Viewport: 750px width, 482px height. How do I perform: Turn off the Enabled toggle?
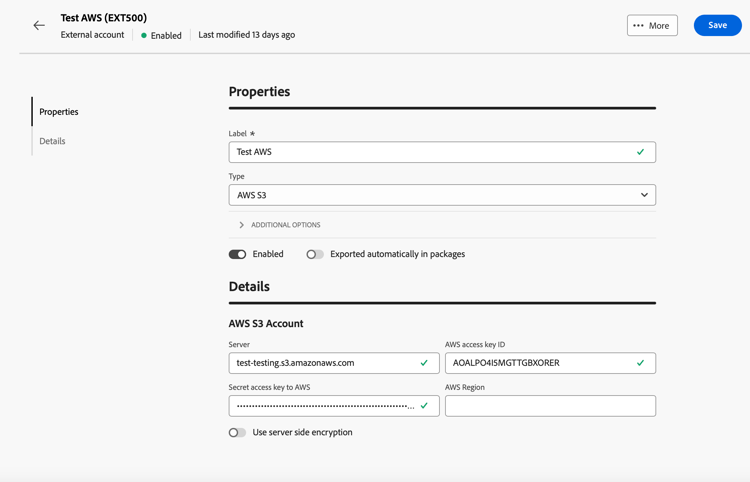(x=237, y=254)
